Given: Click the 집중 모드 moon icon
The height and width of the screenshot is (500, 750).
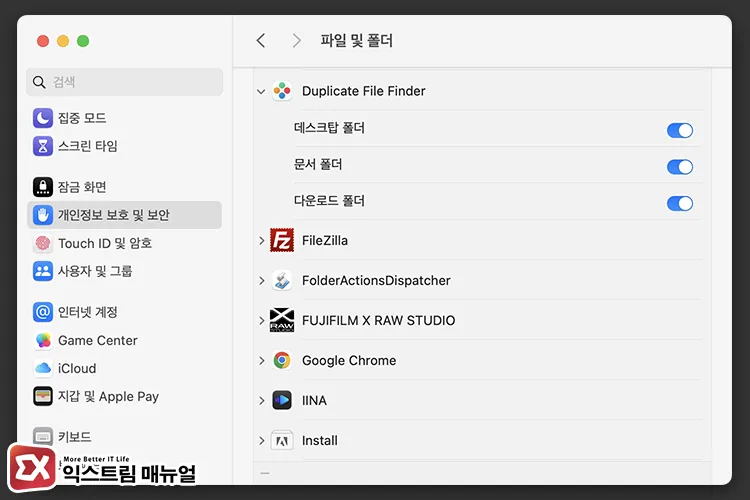Looking at the screenshot, I should [43, 118].
